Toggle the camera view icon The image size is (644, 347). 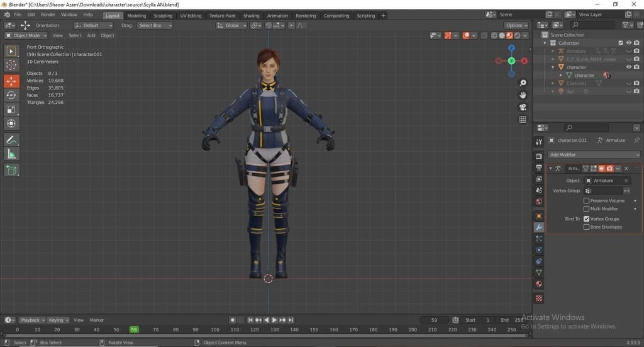pyautogui.click(x=523, y=107)
